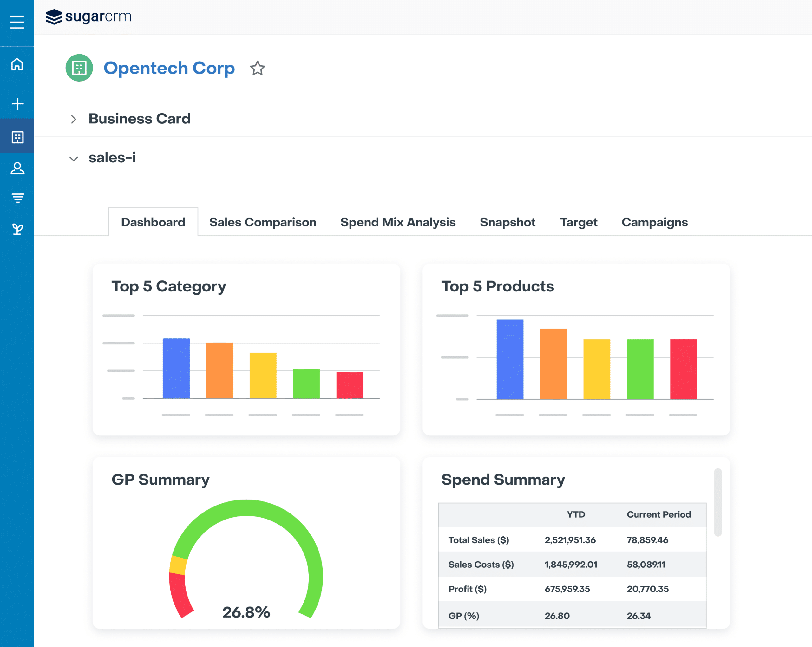Image resolution: width=812 pixels, height=647 pixels.
Task: Favorite Opentech Corp with the star
Action: [x=257, y=68]
